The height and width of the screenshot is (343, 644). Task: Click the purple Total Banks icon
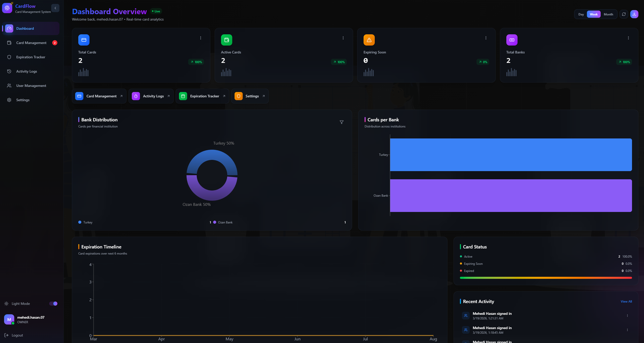(512, 40)
